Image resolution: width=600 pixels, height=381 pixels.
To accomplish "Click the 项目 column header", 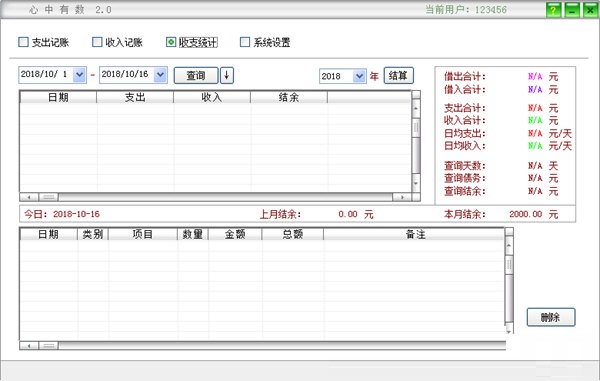I will point(143,234).
